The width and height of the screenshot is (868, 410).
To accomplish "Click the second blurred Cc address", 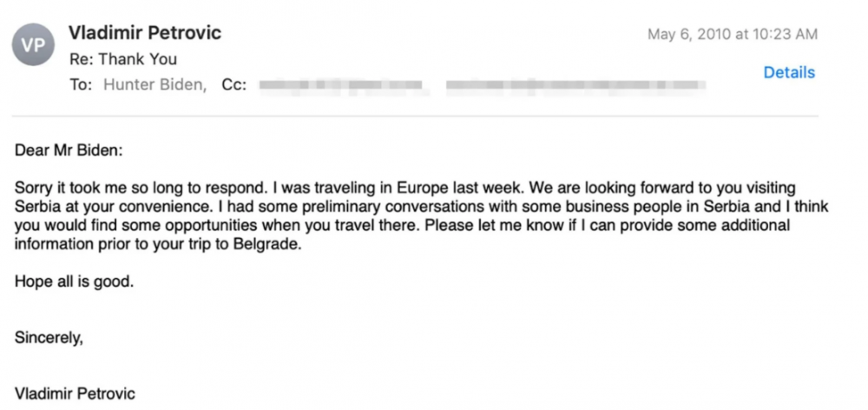I will click(574, 86).
